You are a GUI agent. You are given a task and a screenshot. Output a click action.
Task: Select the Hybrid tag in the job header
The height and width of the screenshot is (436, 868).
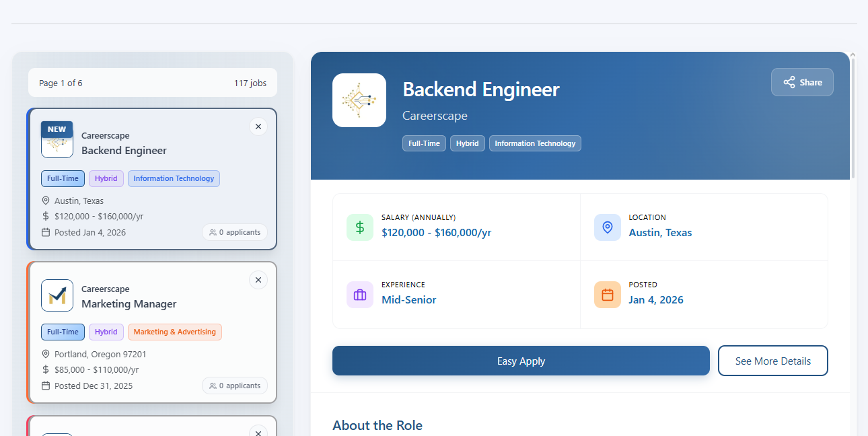tap(467, 143)
